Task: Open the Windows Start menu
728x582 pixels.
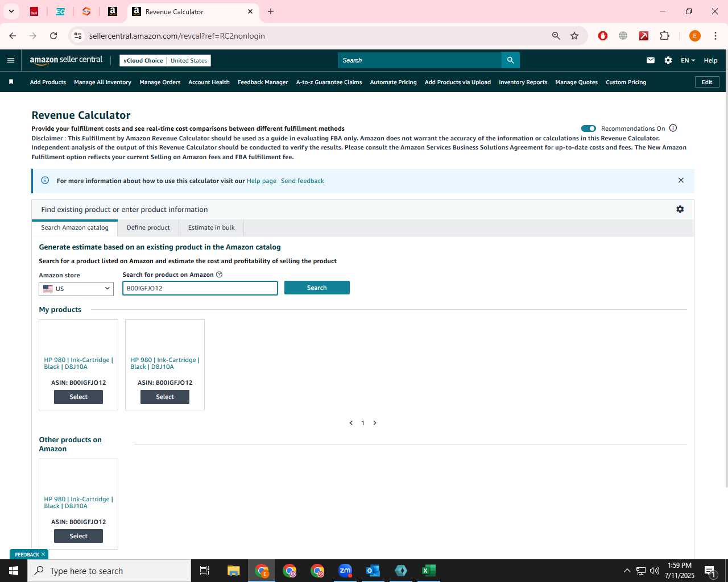Action: pyautogui.click(x=14, y=571)
